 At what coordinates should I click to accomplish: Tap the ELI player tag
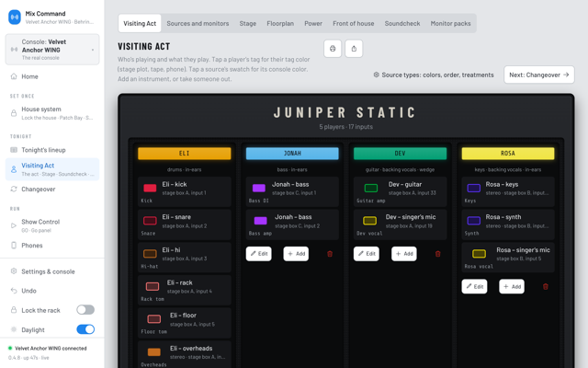pos(184,154)
